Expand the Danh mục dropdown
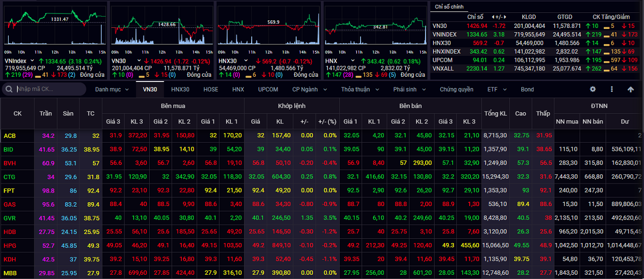The width and height of the screenshot is (644, 279). pos(112,89)
